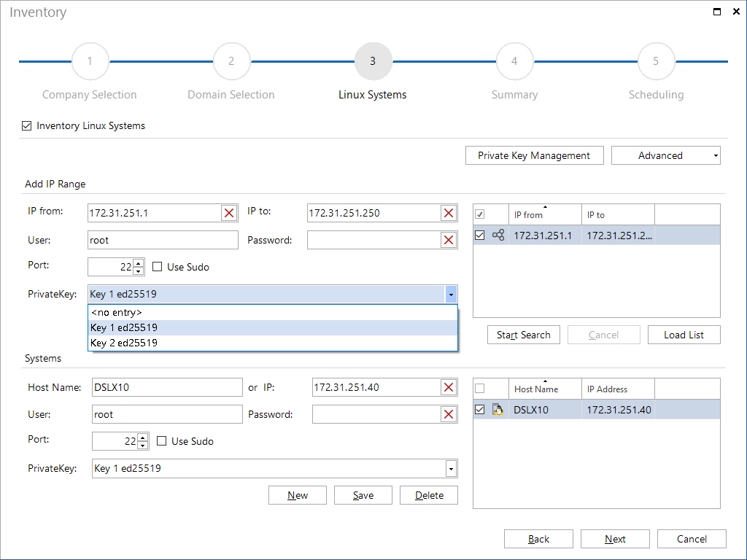Uncheck Inventory Linux Systems

[26, 125]
